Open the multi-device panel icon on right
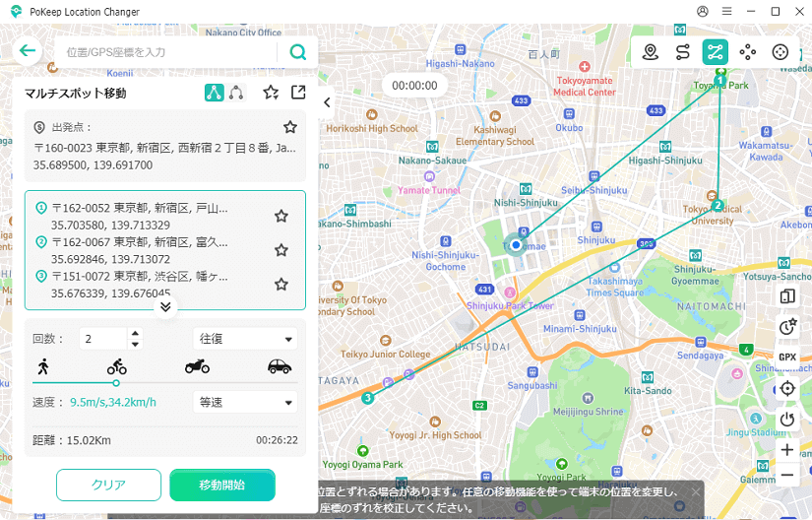This screenshot has width=812, height=520. [x=787, y=296]
